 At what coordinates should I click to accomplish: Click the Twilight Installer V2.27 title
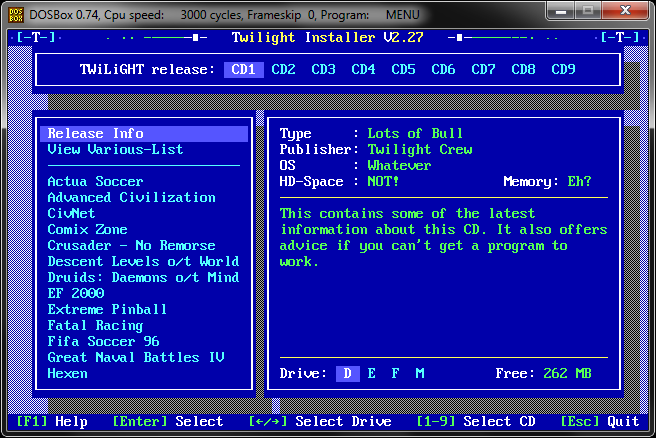coord(328,38)
